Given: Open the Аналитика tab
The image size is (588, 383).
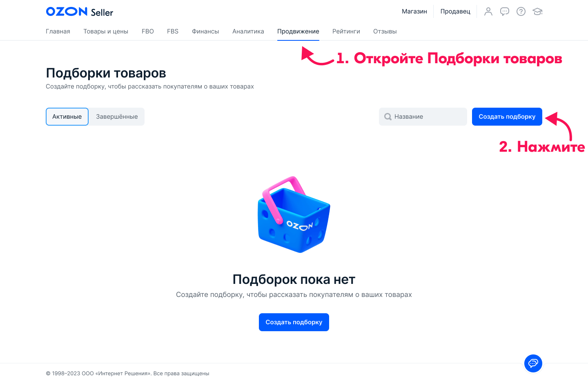Looking at the screenshot, I should (248, 31).
